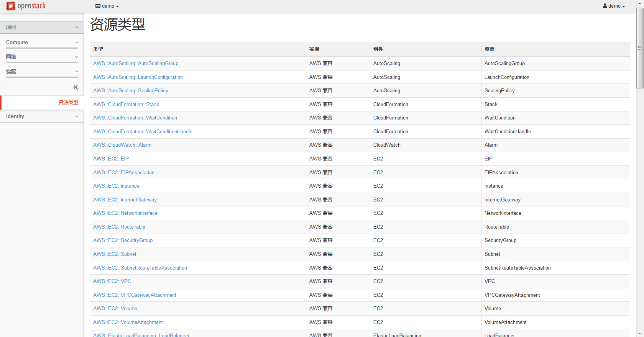The height and width of the screenshot is (337, 644).
Task: Select the ScalingPolicy resource cell
Action: click(555, 91)
